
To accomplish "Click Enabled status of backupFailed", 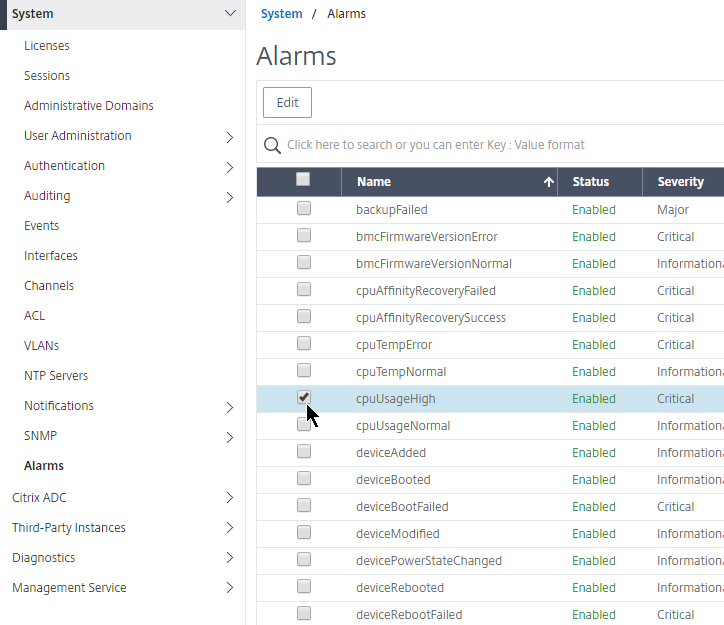I will (x=594, y=210).
